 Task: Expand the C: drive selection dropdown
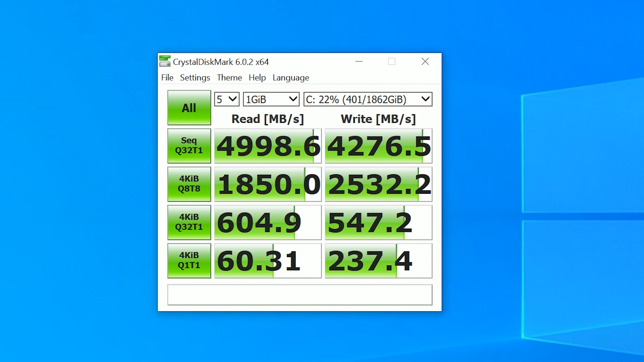pyautogui.click(x=368, y=99)
